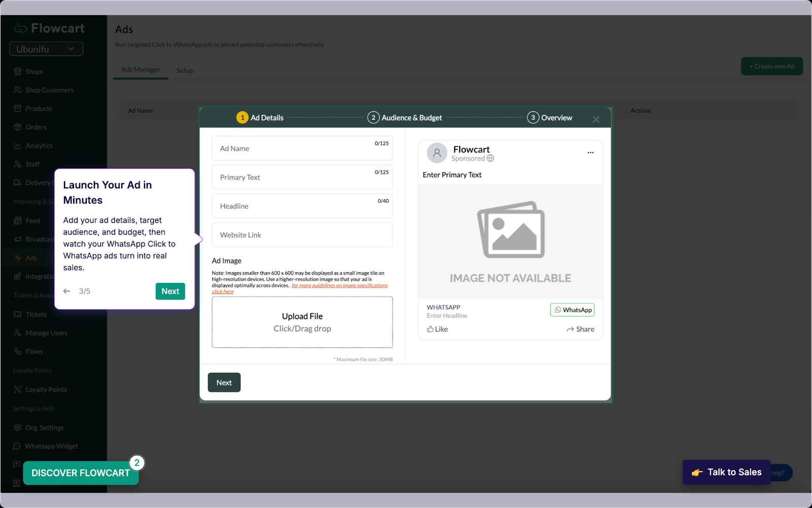Click the Ad Name column header

[x=141, y=111]
